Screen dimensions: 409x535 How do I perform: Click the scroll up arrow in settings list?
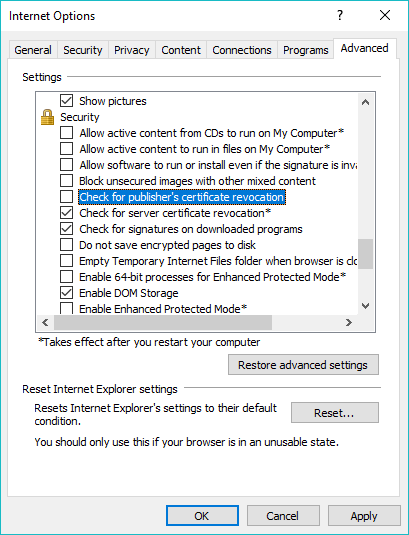point(365,102)
